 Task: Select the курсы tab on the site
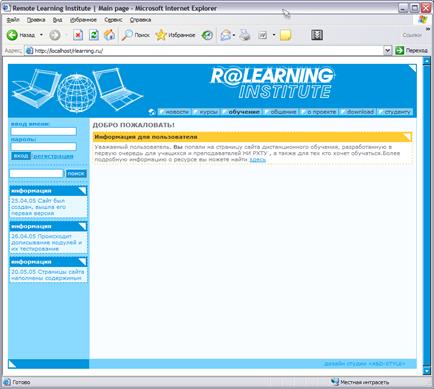tap(207, 112)
